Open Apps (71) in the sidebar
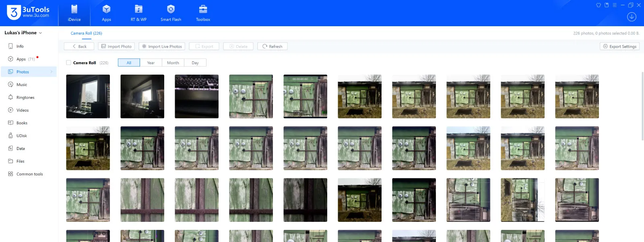Viewport: 644px width, 242px height. [x=28, y=59]
